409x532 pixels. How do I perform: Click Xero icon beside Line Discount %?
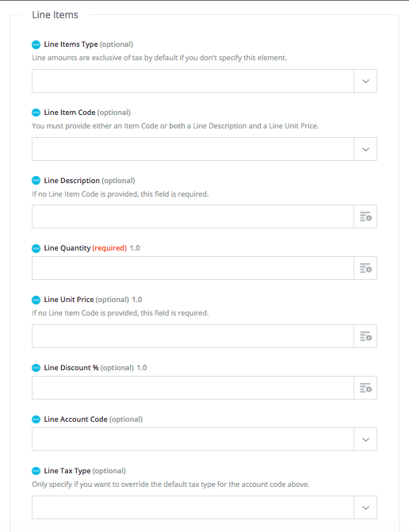36,368
